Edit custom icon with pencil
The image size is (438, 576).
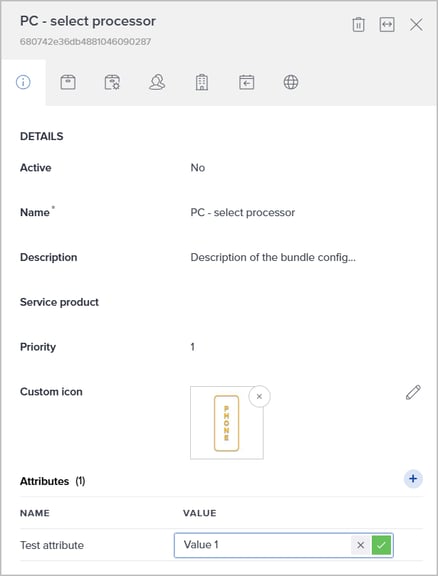click(413, 392)
